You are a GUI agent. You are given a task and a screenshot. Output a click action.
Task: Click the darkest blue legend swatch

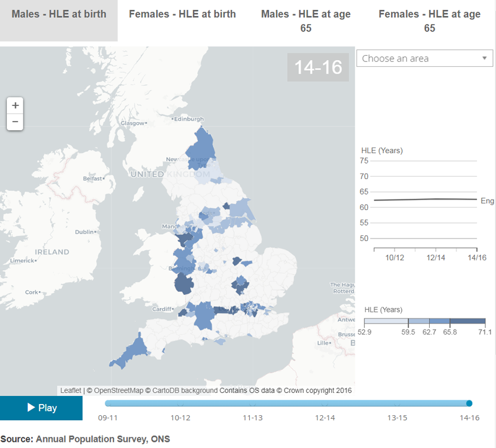[470, 321]
